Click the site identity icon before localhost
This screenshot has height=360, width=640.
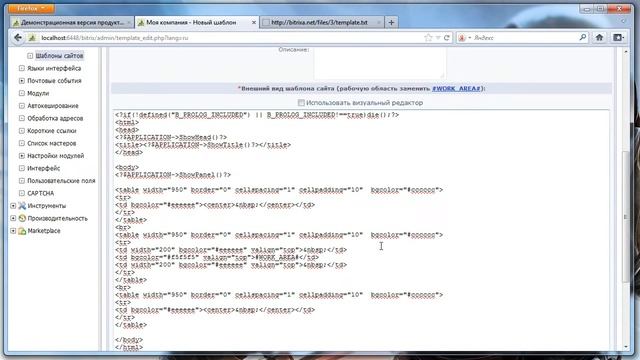coord(32,38)
